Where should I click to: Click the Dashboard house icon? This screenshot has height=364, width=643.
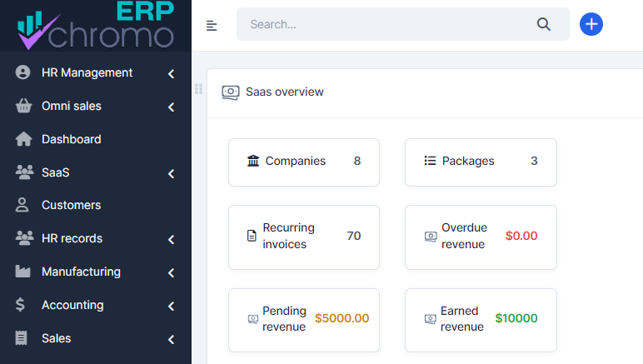23,139
